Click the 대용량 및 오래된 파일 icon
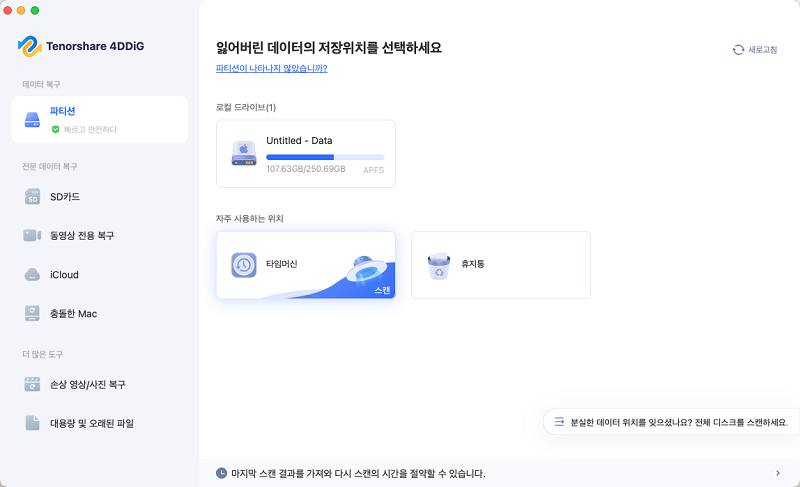This screenshot has height=487, width=800. coord(32,423)
